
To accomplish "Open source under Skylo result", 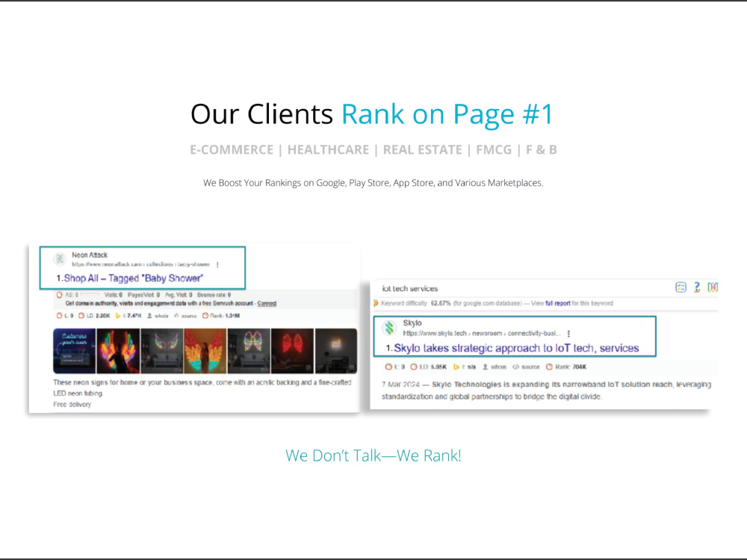I will click(526, 367).
